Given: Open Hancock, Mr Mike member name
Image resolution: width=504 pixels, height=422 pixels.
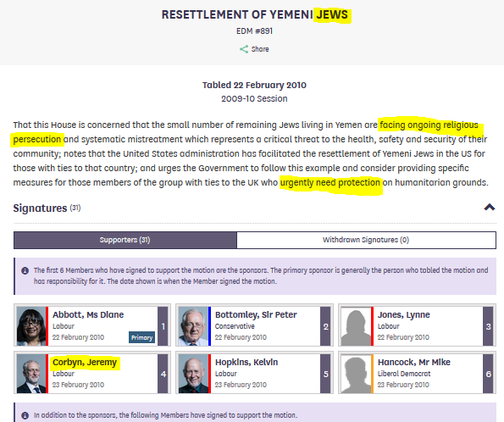Looking at the screenshot, I should (414, 362).
